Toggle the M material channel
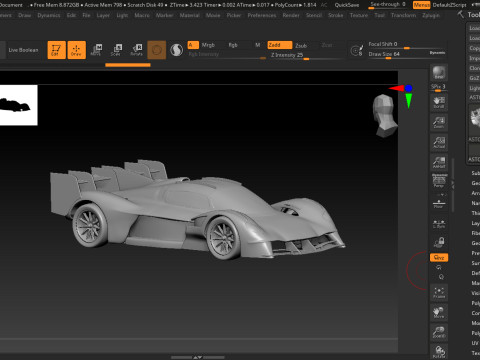Image resolution: width=480 pixels, height=360 pixels. 257,45
